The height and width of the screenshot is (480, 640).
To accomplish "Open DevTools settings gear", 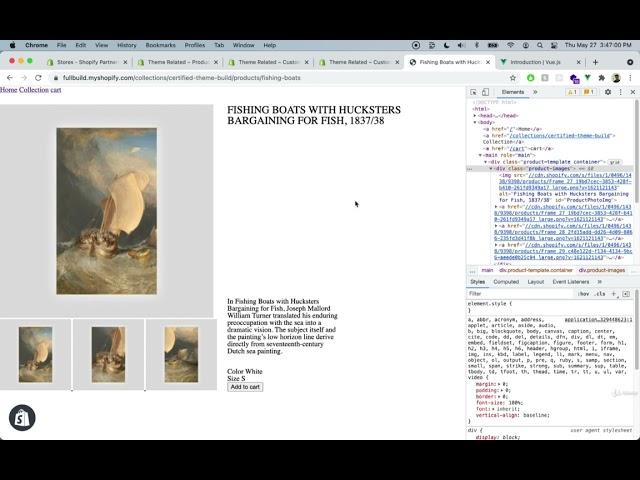I will coord(607,92).
